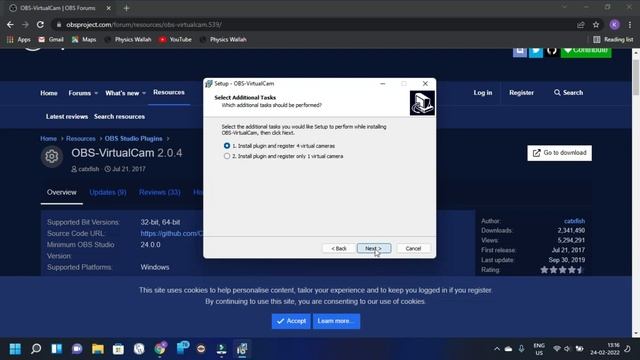Screen dimensions: 640x360
Task: Open Resources breadcrumb link
Action: [80, 138]
